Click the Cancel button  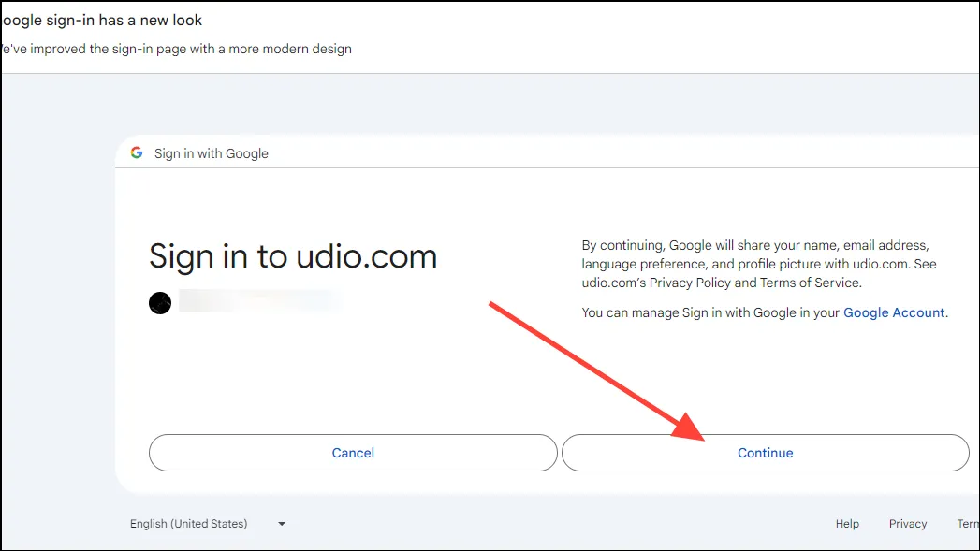(353, 453)
